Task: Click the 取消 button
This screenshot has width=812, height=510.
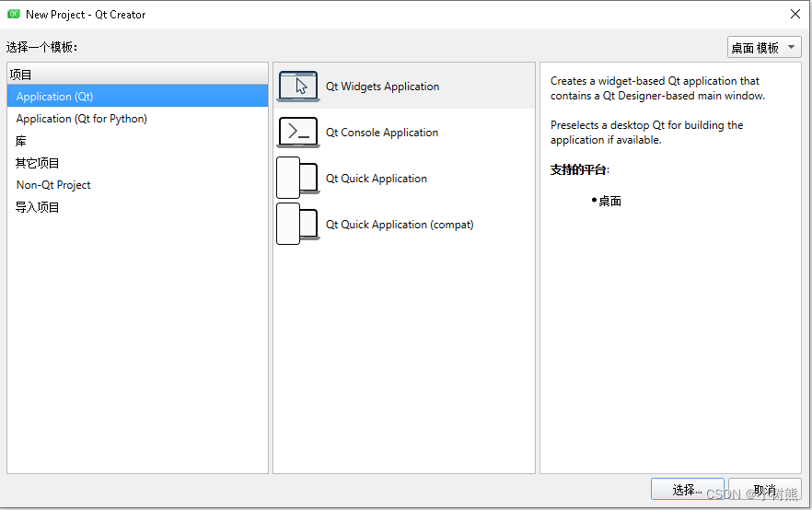Action: point(764,490)
